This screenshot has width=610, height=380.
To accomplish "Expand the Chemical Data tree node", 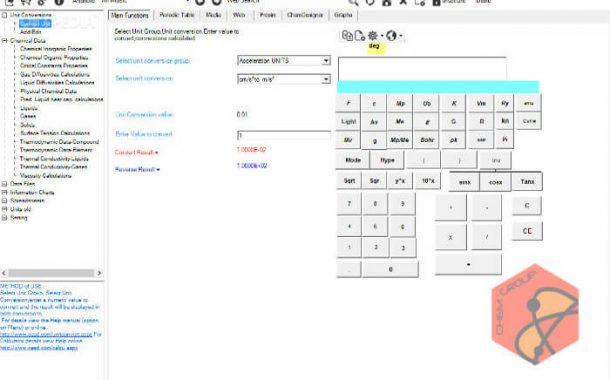I will [x=4, y=40].
